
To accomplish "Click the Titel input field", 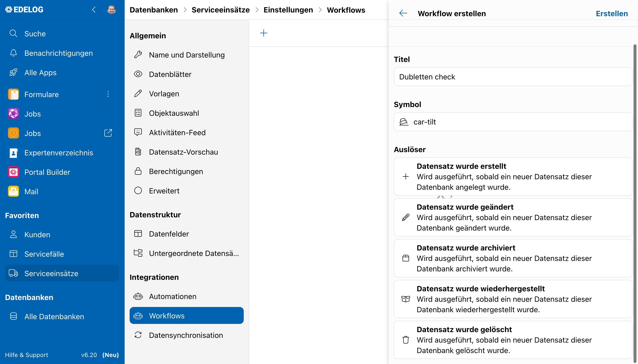I will pos(513,77).
